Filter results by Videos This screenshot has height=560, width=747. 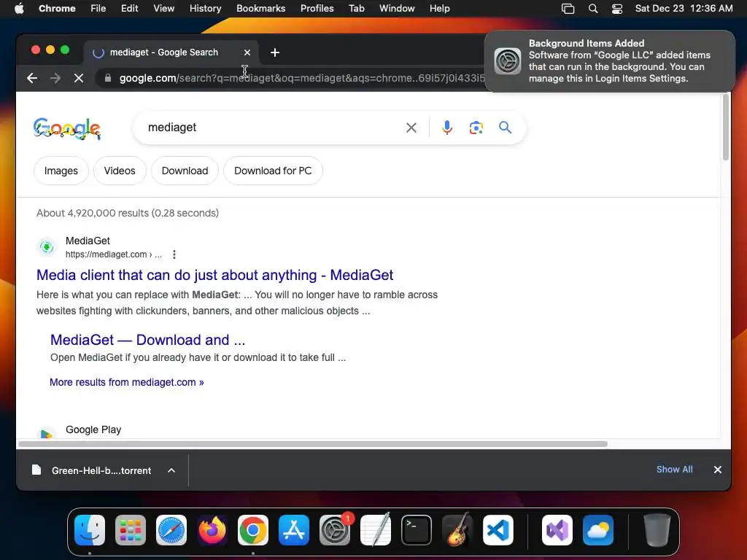(x=120, y=171)
